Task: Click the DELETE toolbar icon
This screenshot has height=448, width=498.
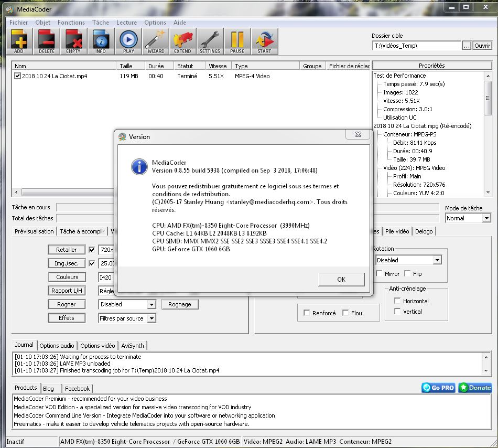Action: tap(46, 41)
